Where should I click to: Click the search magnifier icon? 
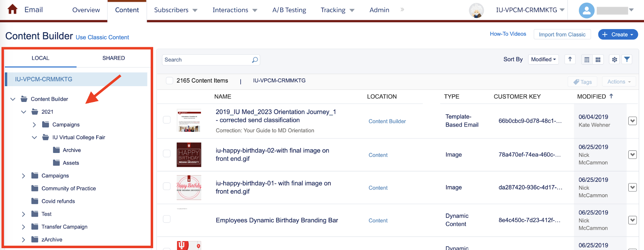[255, 60]
